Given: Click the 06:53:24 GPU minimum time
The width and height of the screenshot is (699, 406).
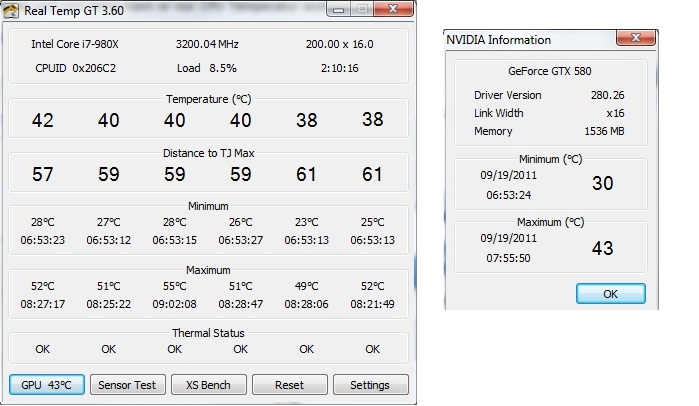Looking at the screenshot, I should [x=509, y=195].
